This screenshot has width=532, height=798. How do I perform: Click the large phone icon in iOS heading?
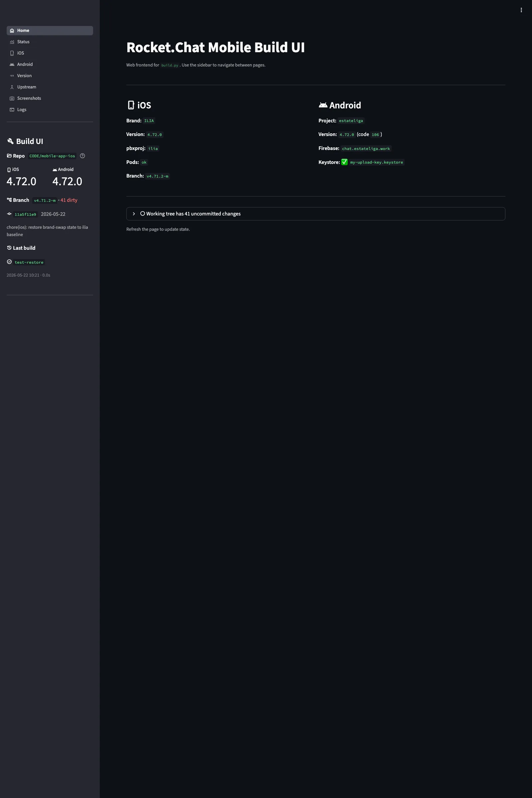tap(131, 105)
